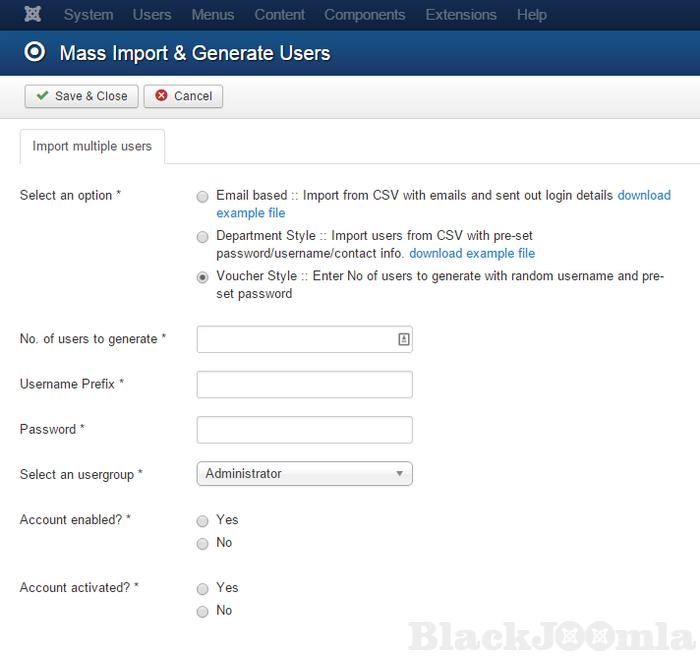The height and width of the screenshot is (656, 700).
Task: Open the Help menu
Action: [532, 15]
